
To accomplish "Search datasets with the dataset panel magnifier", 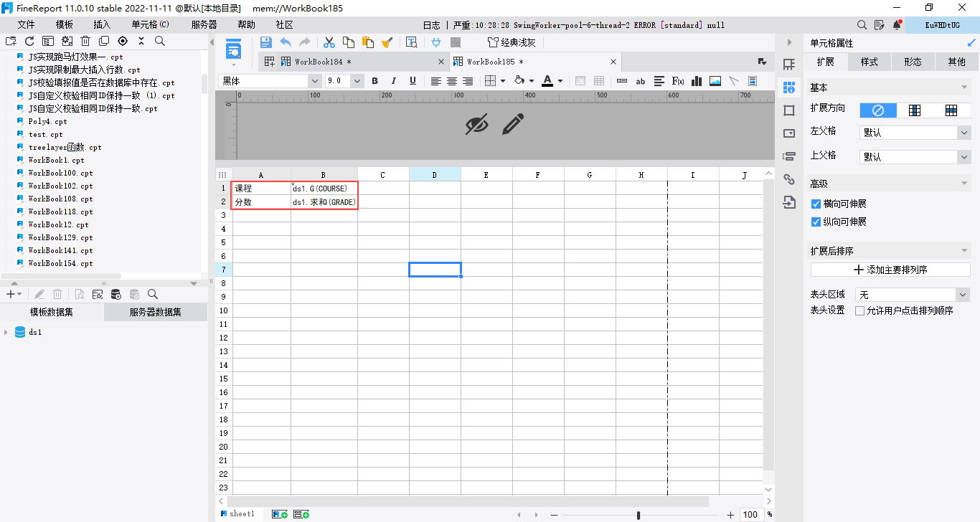I will pos(153,294).
